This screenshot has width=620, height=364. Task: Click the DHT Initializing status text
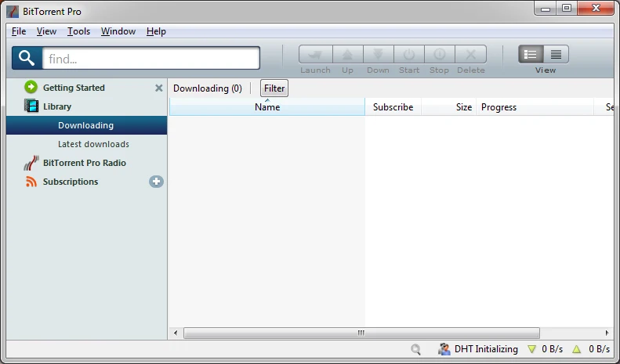[x=486, y=349]
